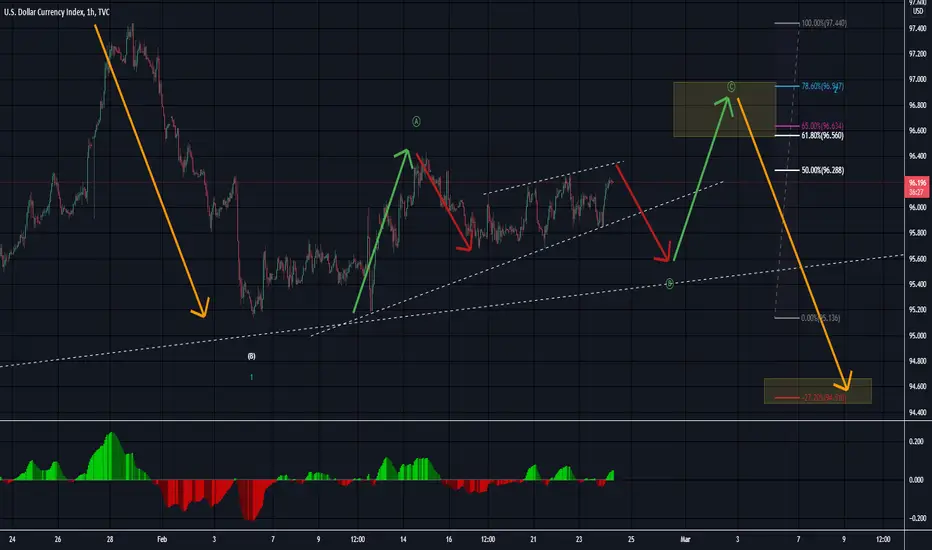
Task: Click the circled A wave label
Action: click(x=416, y=121)
